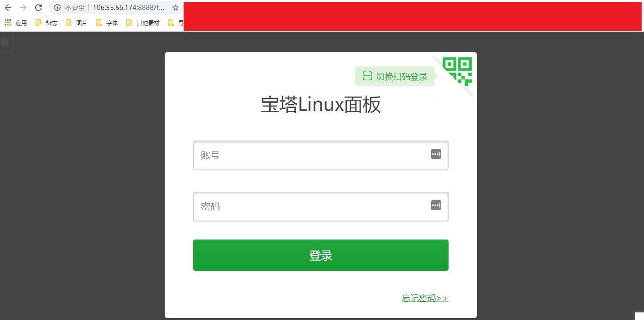This screenshot has height=320, width=644.
Task: Click the key icon in 账号 field
Action: pos(436,154)
